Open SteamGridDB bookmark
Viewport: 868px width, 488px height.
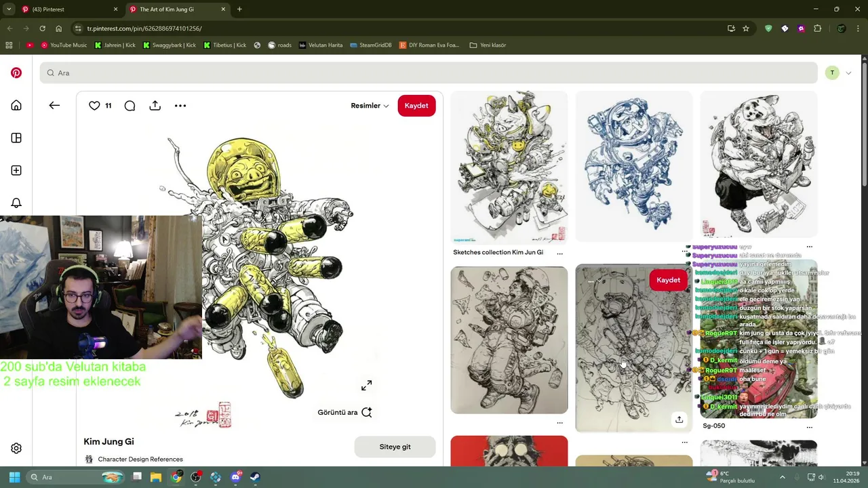pos(371,45)
